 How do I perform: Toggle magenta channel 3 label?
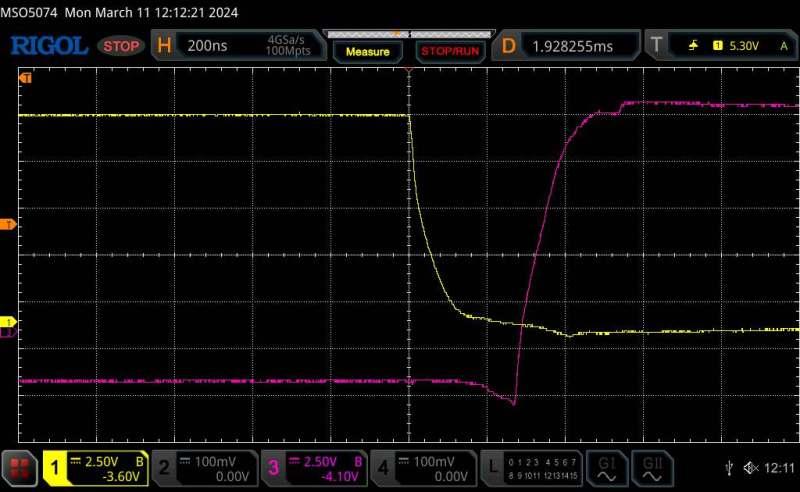pyautogui.click(x=313, y=467)
